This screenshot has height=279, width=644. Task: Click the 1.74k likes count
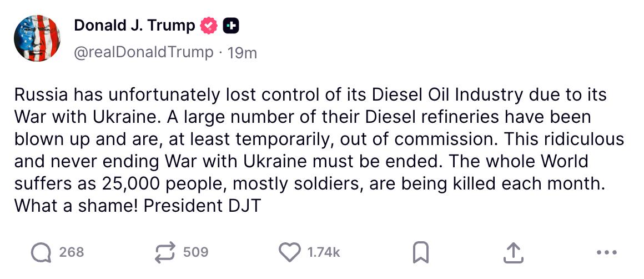pyautogui.click(x=324, y=252)
